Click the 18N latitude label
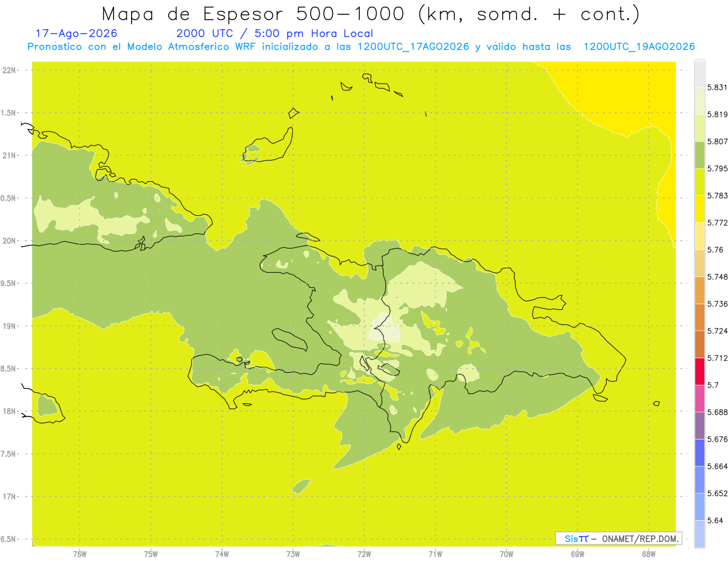This screenshot has height=562, width=728. (x=9, y=411)
